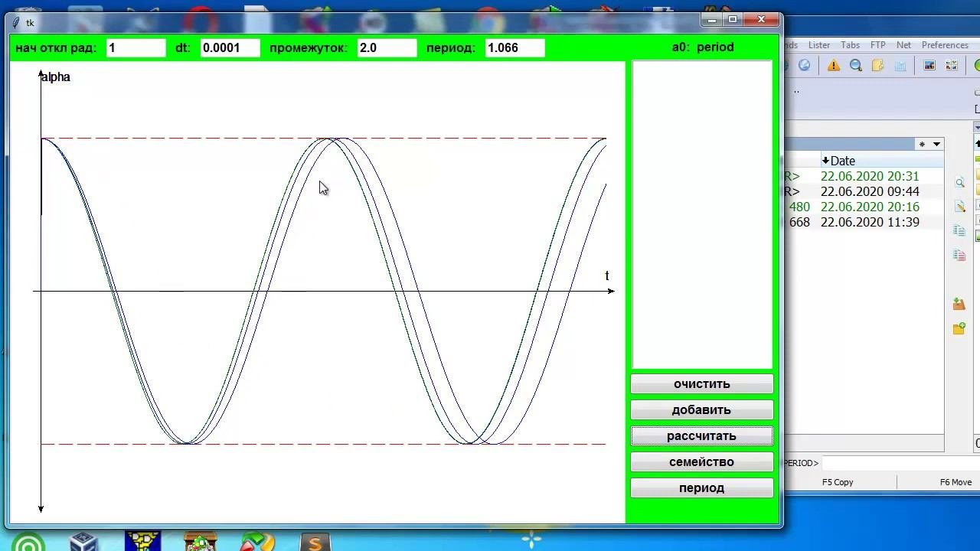This screenshot has height=551, width=980.
Task: Open the Tabs menu
Action: click(x=850, y=45)
